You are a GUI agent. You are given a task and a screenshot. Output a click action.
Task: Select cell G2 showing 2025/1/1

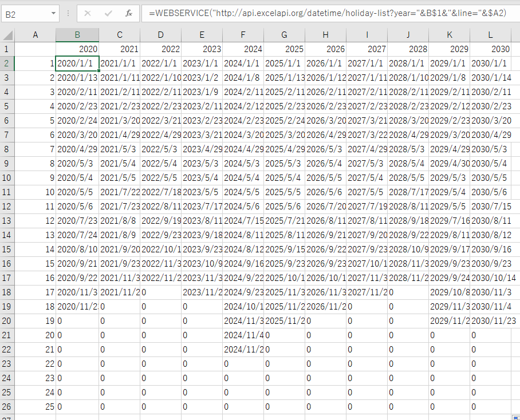284,63
